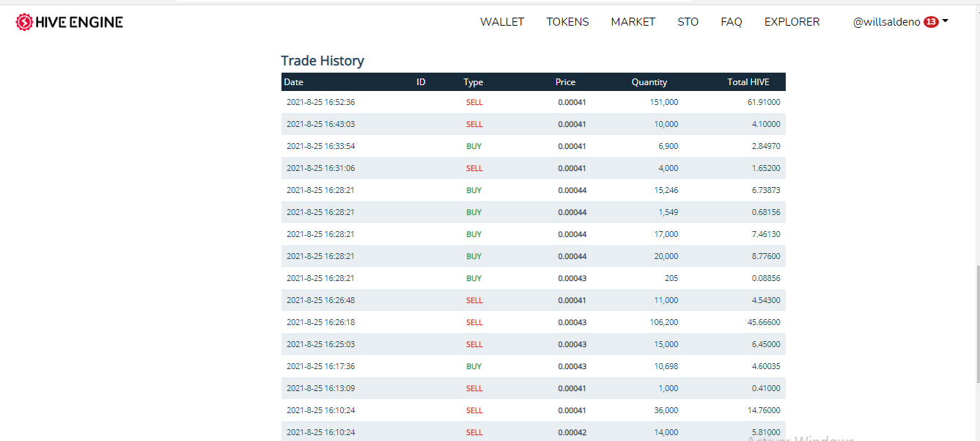Click date 2021-8-25 16:17:36
Image resolution: width=980 pixels, height=441 pixels.
coord(320,366)
